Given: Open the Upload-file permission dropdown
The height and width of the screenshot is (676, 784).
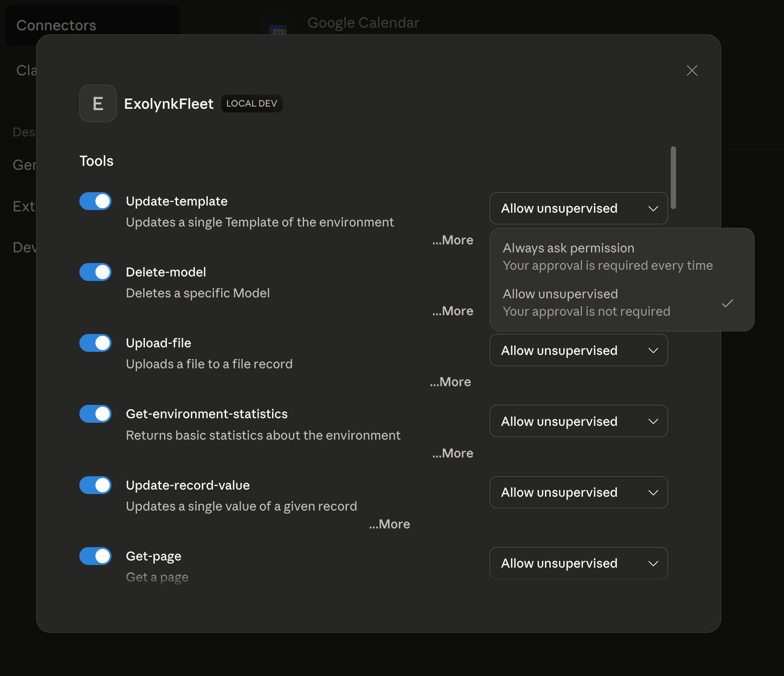Looking at the screenshot, I should click(x=578, y=350).
